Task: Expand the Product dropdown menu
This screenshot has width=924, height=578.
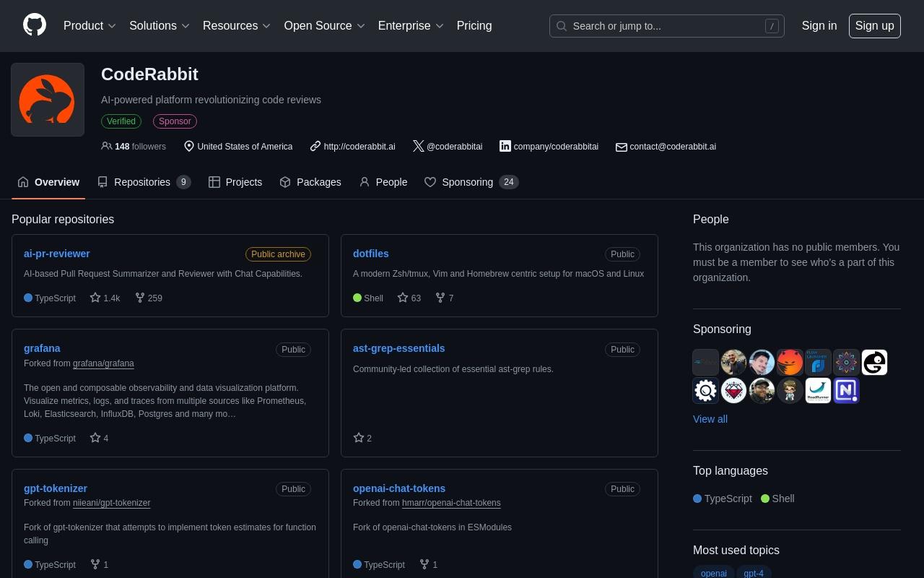Action: coord(90,25)
